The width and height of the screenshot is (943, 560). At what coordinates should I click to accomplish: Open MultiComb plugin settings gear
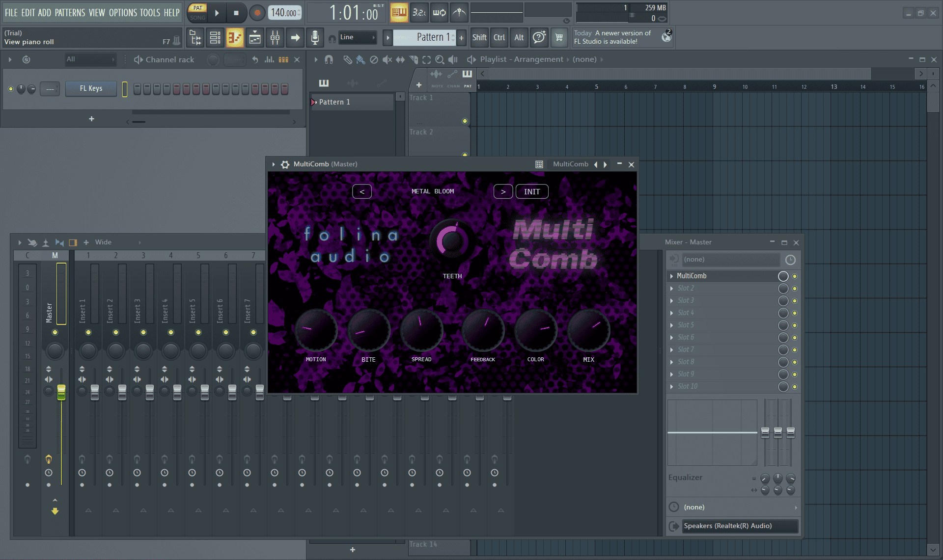[285, 164]
